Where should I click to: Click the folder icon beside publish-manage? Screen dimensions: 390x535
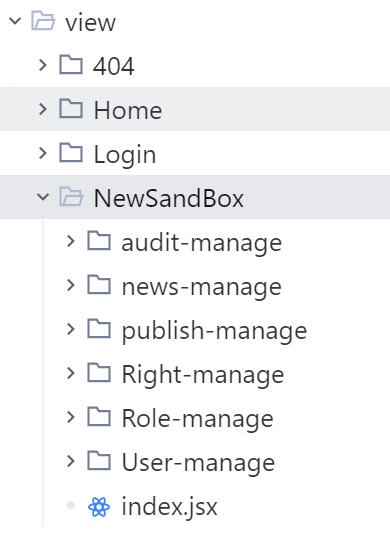tap(99, 329)
